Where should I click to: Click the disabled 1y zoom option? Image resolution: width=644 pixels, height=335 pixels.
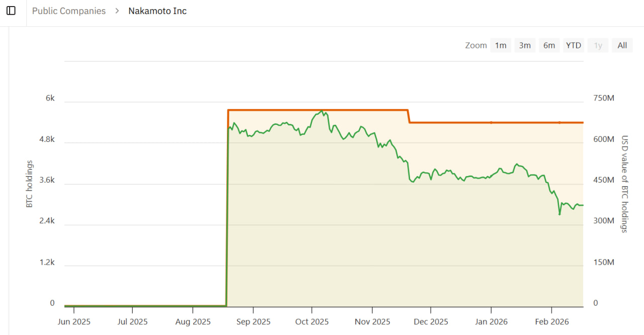pos(598,45)
